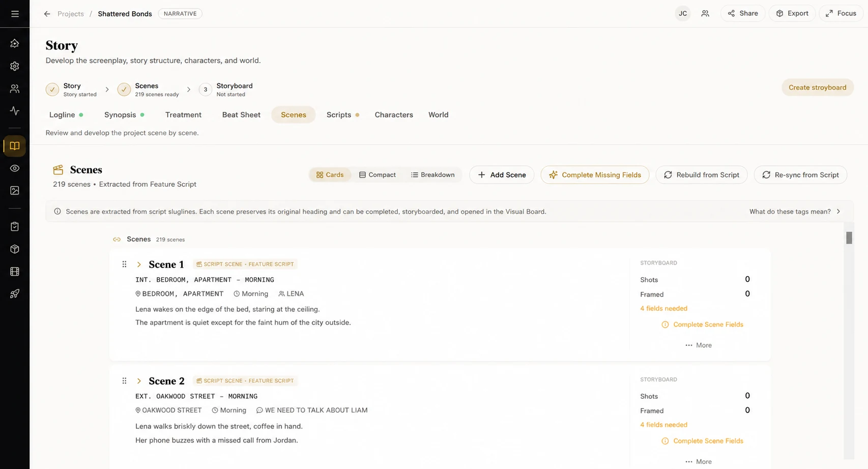The height and width of the screenshot is (469, 868).
Task: Click Re-sync from Script button
Action: click(x=800, y=174)
